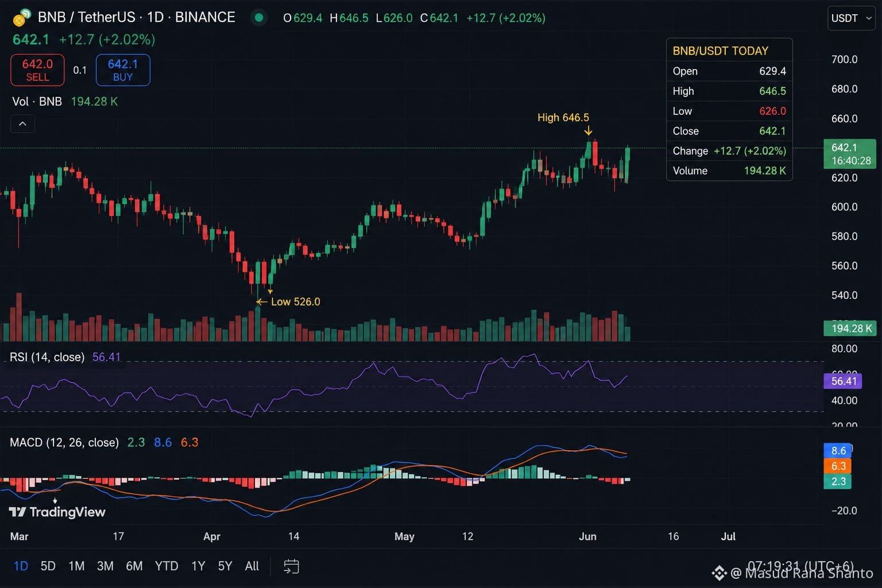Click the Vol · BNB indicator label
Viewport: 882px width, 588px height.
[x=37, y=102]
